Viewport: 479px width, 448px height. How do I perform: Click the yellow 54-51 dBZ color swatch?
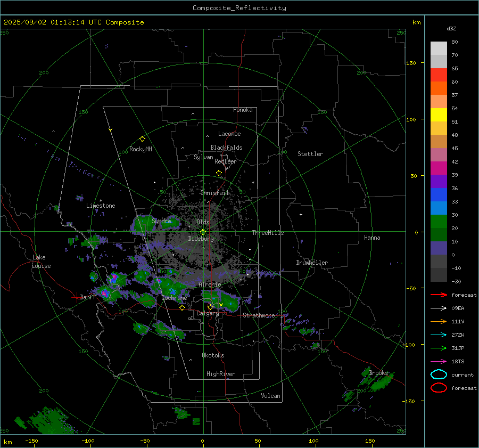pos(439,115)
